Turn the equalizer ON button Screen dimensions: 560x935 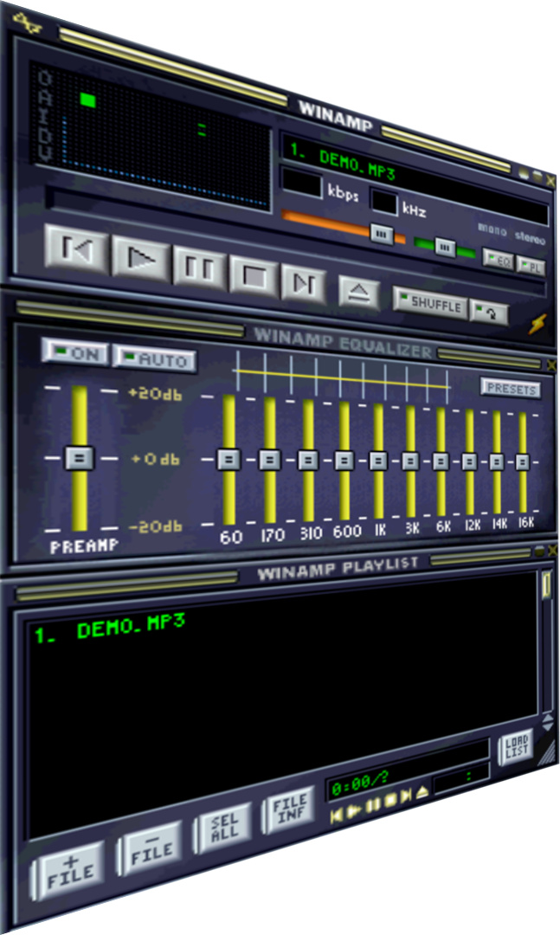click(76, 352)
